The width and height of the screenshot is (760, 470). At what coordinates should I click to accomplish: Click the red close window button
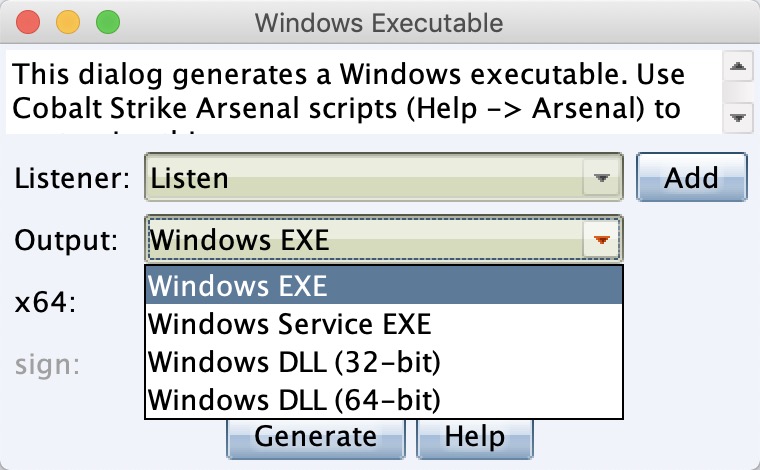point(28,23)
